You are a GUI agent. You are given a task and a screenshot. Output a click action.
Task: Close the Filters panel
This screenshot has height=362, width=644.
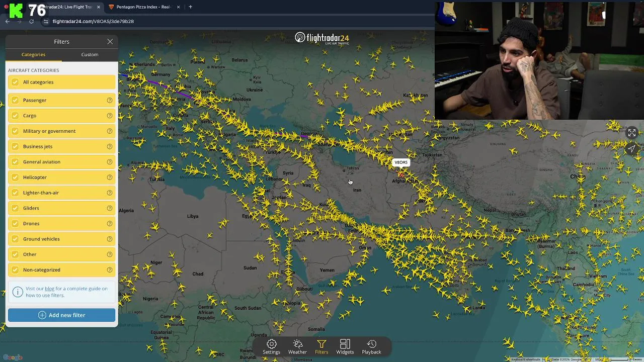110,42
